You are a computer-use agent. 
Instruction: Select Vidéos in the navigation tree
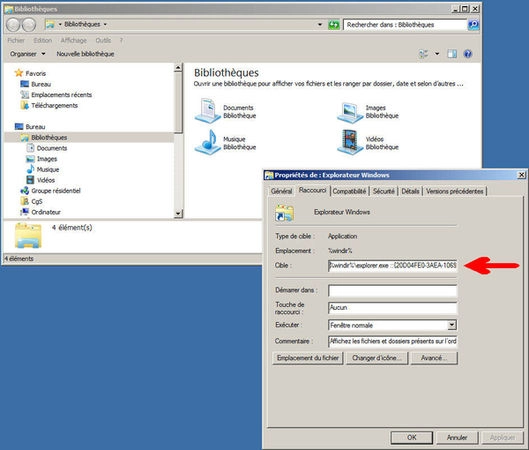[x=46, y=180]
